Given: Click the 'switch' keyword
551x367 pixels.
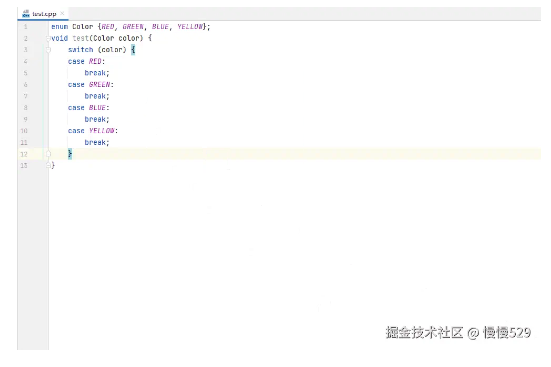Looking at the screenshot, I should [81, 50].
